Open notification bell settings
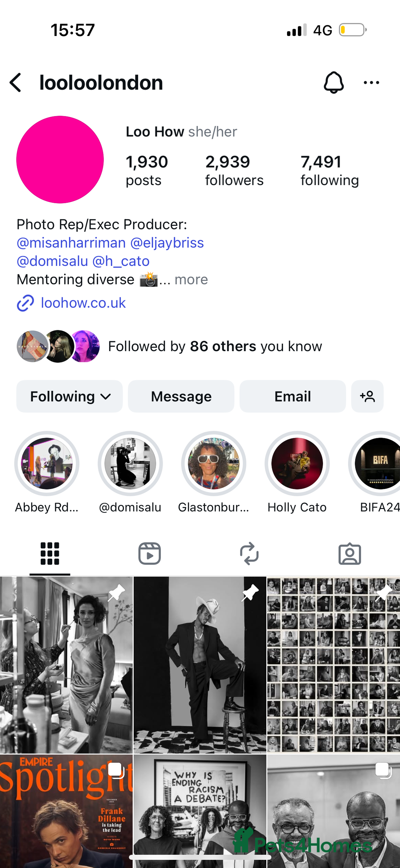The width and height of the screenshot is (400, 868). pyautogui.click(x=334, y=82)
